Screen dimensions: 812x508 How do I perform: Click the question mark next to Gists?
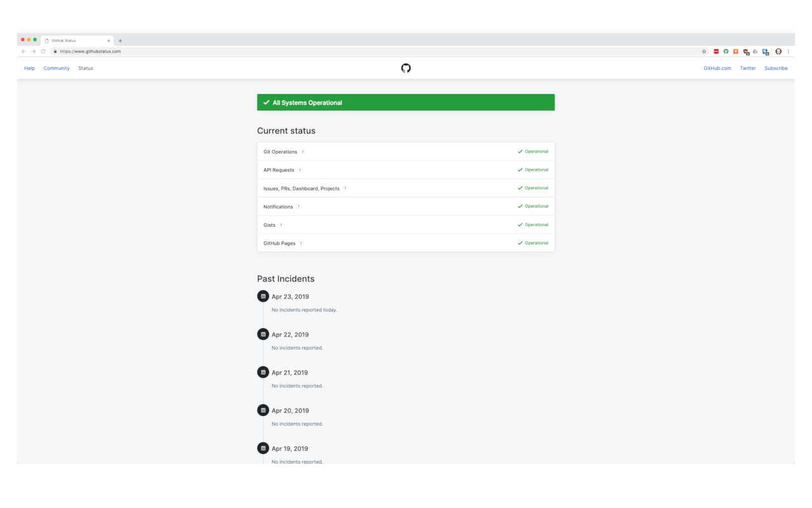click(280, 224)
